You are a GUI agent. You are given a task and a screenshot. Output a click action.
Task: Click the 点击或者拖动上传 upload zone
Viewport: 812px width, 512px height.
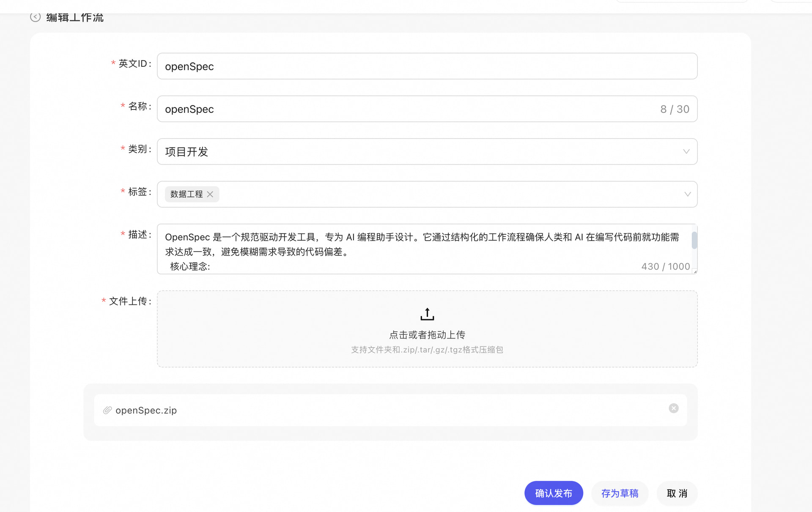pos(427,334)
